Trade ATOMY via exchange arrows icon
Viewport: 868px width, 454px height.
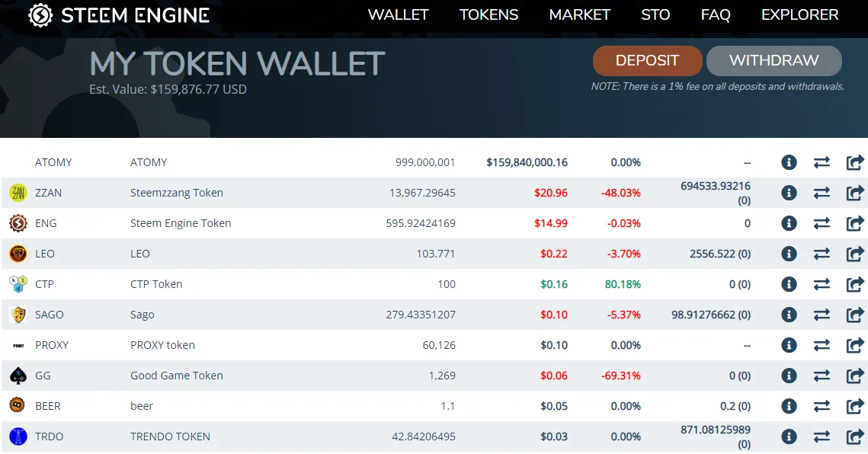pos(822,162)
